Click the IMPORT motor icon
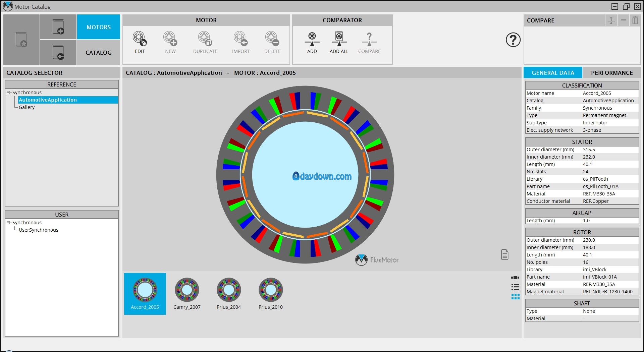This screenshot has width=644, height=352. pyautogui.click(x=240, y=39)
